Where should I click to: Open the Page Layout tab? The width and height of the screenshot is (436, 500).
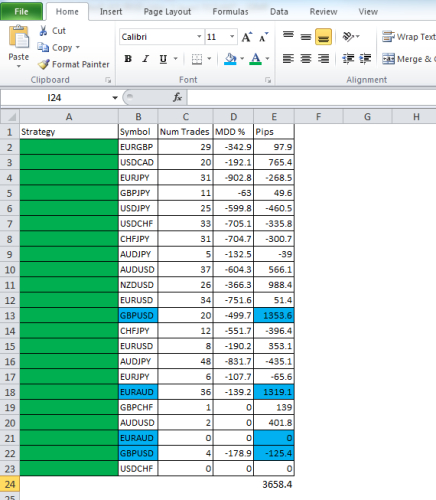point(167,12)
